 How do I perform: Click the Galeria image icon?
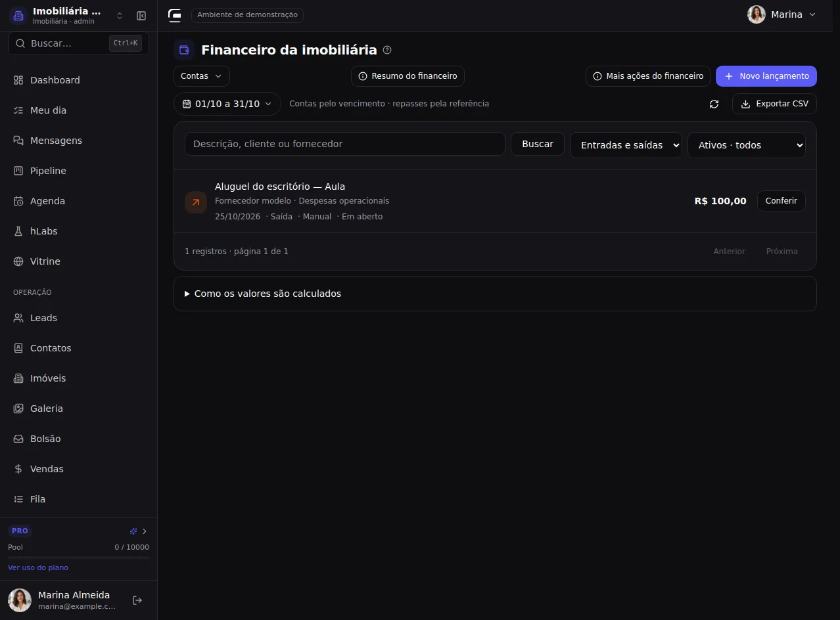18,409
